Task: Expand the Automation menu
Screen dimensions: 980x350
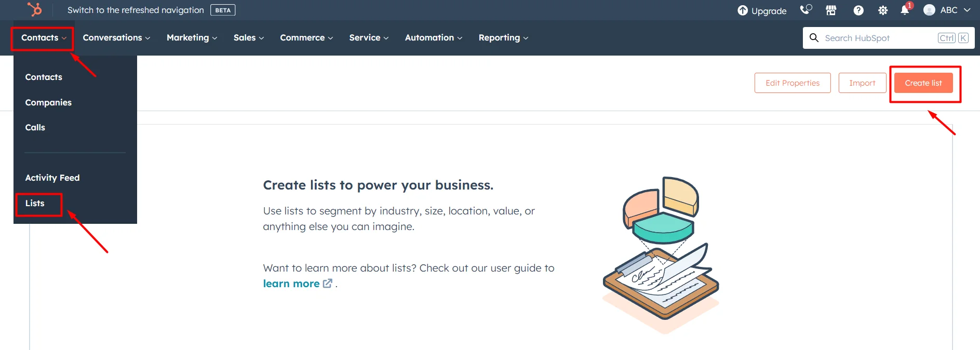Action: (x=434, y=37)
